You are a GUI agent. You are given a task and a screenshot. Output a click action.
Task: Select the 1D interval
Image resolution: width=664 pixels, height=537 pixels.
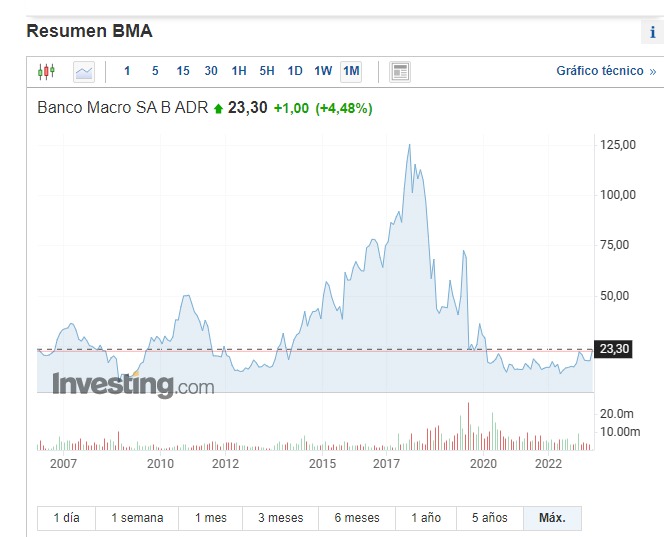(x=295, y=71)
